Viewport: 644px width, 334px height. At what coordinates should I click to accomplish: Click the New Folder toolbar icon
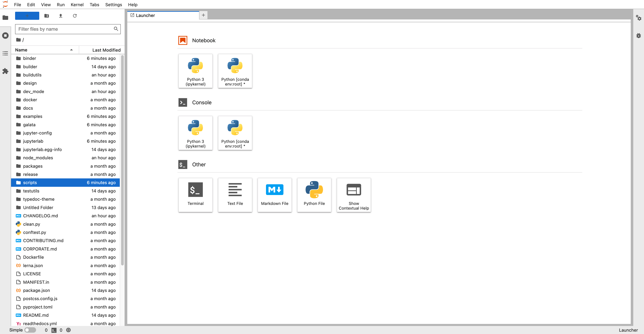[x=46, y=16]
